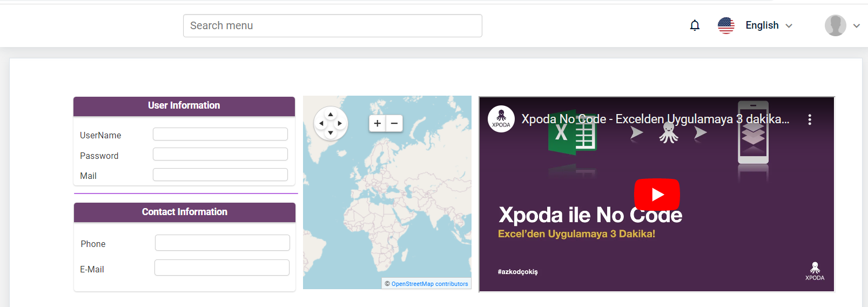Pan the map down

331,133
